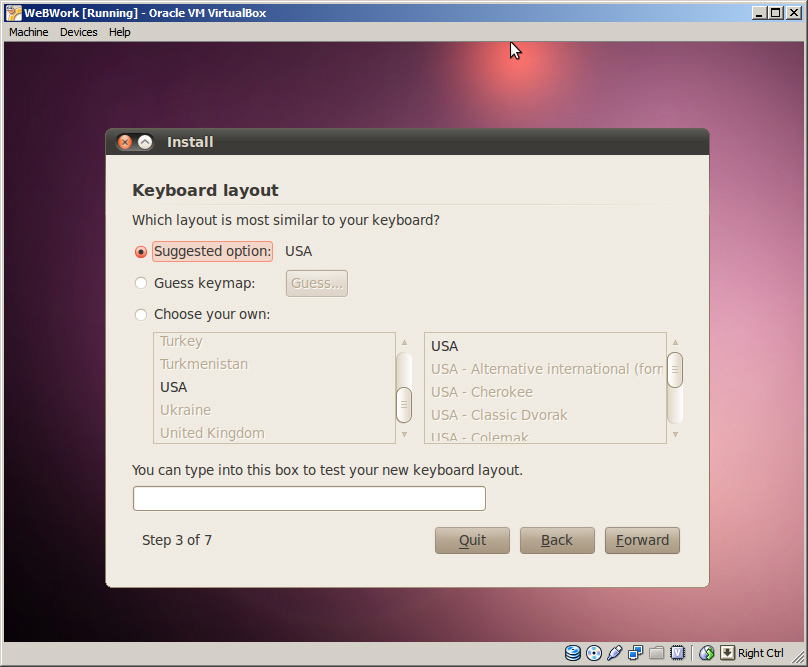Click the keyboard test input box
Image resolution: width=808 pixels, height=667 pixels.
[309, 498]
